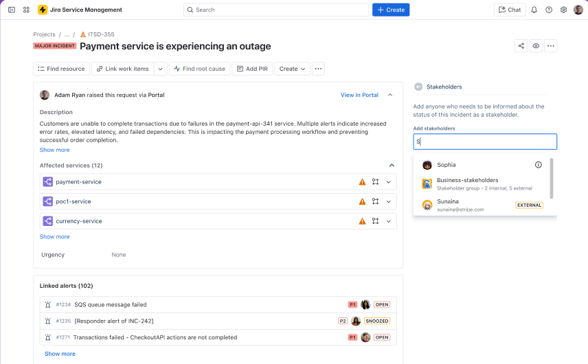Click the Find root cause button

coord(199,69)
